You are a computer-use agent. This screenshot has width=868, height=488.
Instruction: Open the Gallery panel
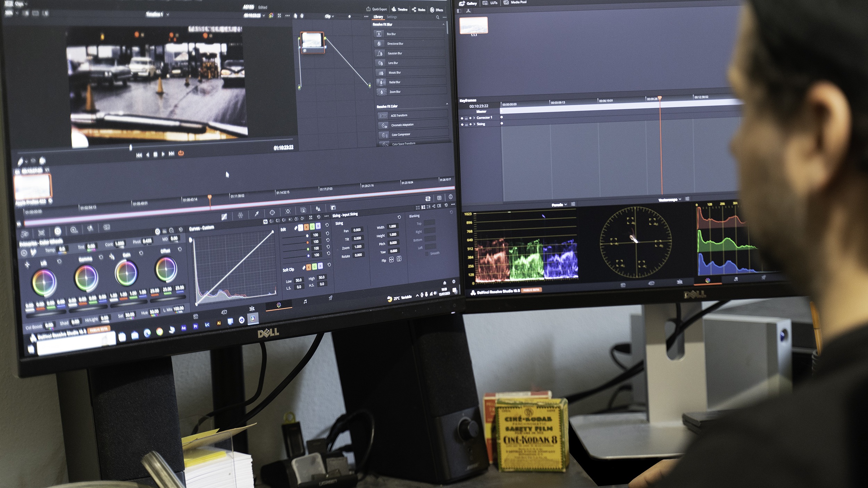coord(468,3)
